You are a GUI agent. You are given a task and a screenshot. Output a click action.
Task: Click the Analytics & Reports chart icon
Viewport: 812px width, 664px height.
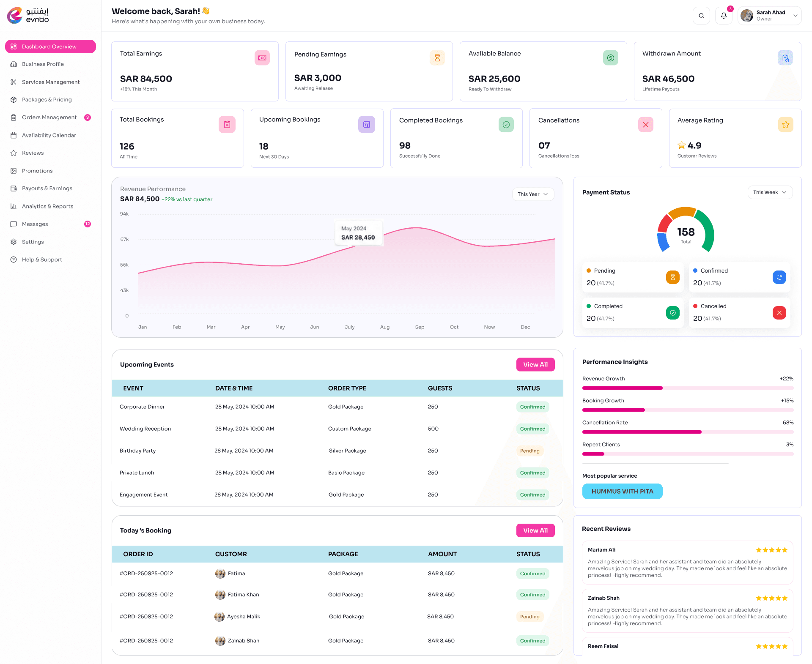pos(14,206)
